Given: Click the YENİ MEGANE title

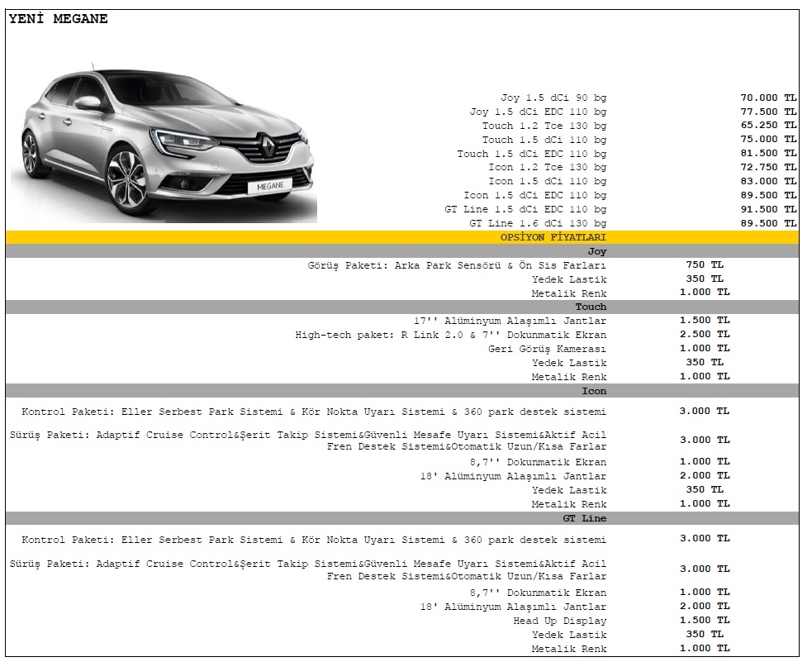Looking at the screenshot, I should [x=58, y=19].
